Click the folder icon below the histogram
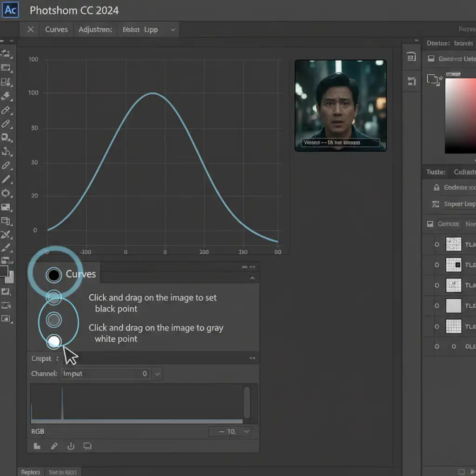The image size is (476, 476). [37, 446]
